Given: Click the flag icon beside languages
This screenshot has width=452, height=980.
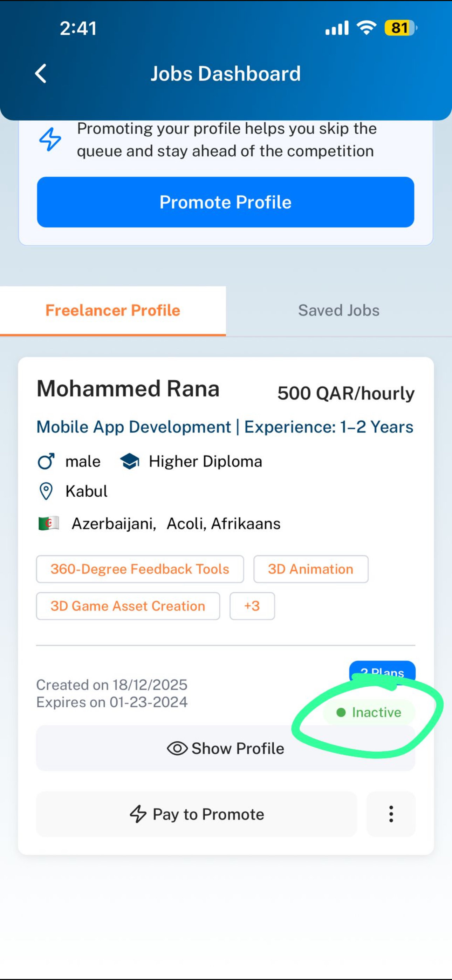Looking at the screenshot, I should (49, 524).
